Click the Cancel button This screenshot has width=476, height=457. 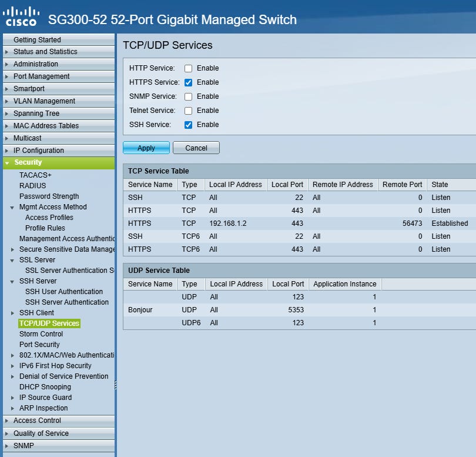[196, 148]
